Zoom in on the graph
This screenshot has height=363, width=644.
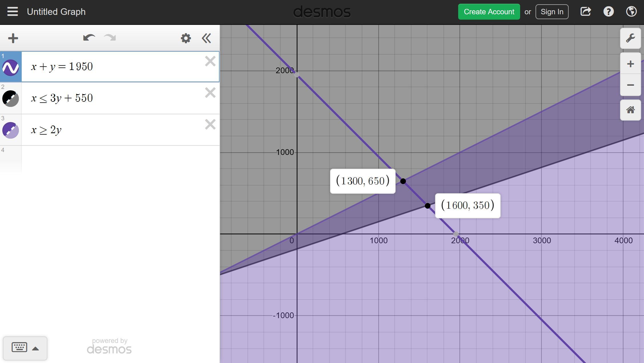(x=630, y=64)
